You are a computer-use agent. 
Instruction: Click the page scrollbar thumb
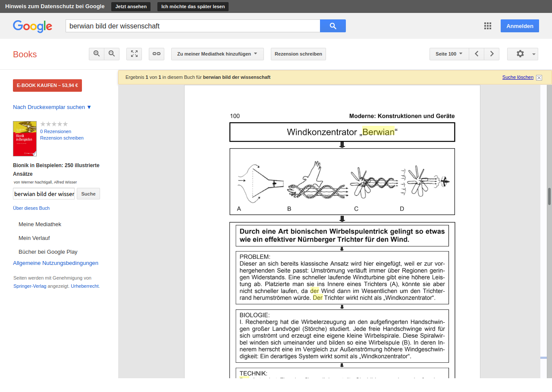[549, 196]
